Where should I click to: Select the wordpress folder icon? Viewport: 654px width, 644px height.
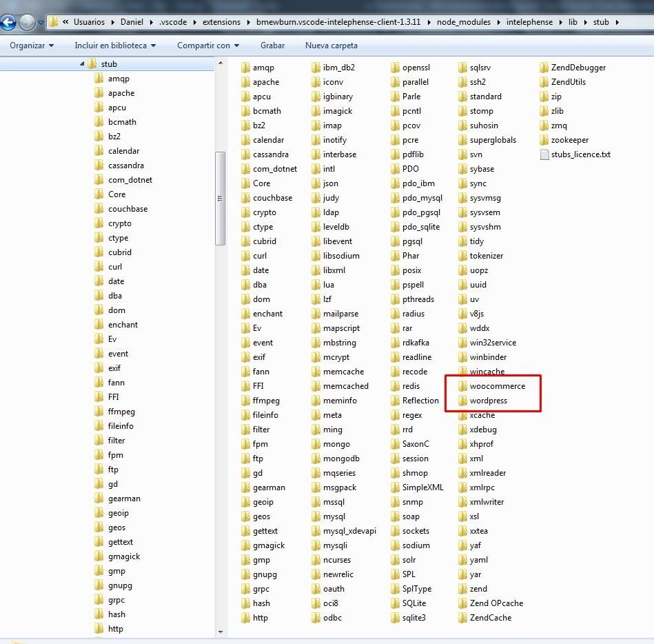coord(462,401)
